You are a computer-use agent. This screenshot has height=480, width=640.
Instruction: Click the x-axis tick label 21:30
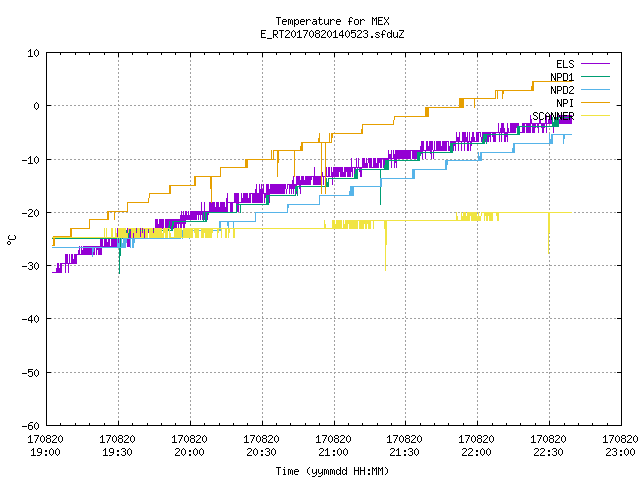tap(404, 452)
